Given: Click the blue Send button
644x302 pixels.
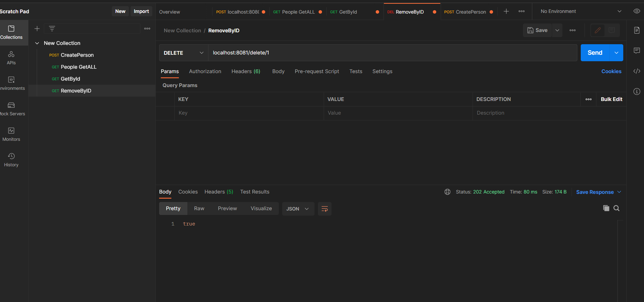Looking at the screenshot, I should click(x=595, y=53).
